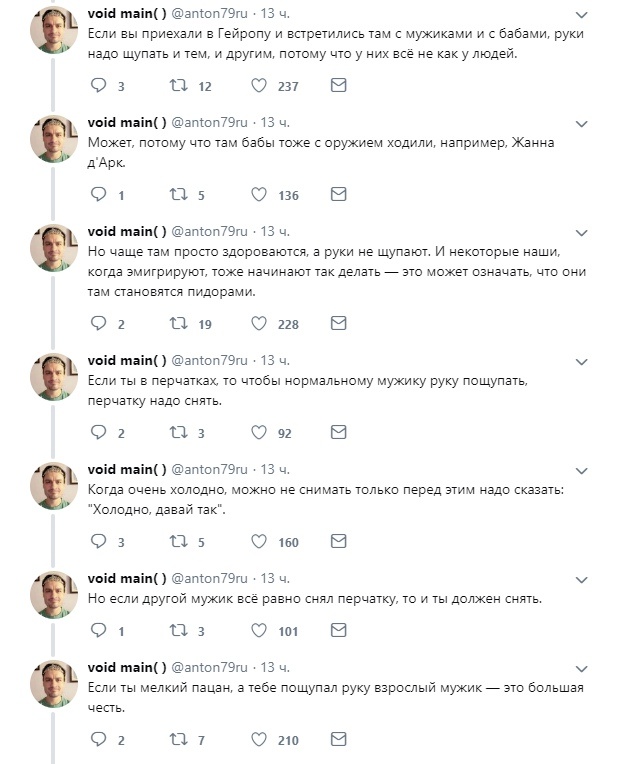Expand options chevron on the first tweet
The width and height of the screenshot is (622, 764).
tap(582, 15)
